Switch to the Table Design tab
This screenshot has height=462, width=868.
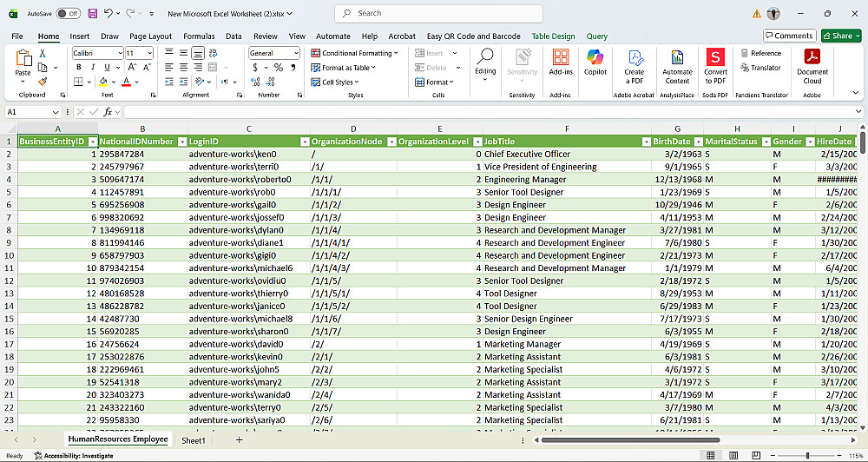click(x=553, y=36)
